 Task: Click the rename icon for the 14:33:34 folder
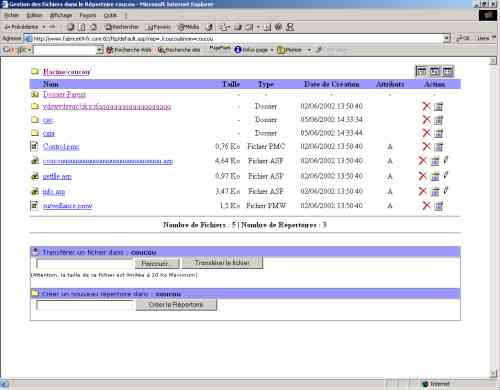(438, 120)
